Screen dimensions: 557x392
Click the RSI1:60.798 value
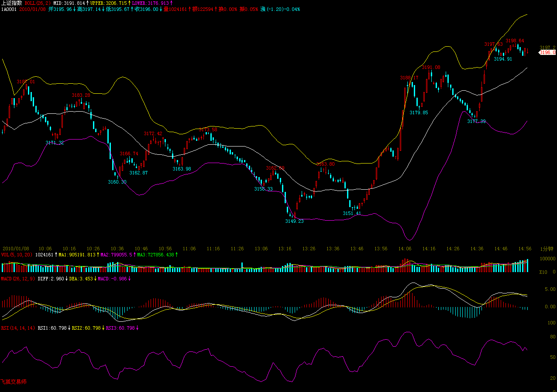[x=52, y=327]
